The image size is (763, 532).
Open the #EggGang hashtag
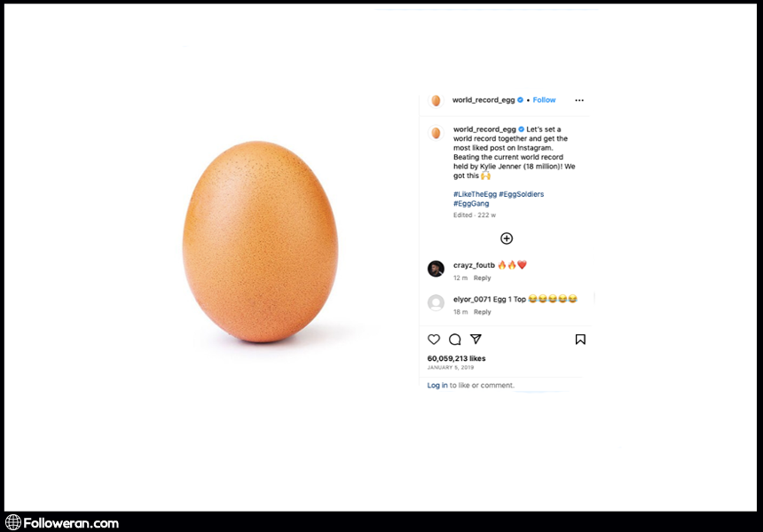471,204
